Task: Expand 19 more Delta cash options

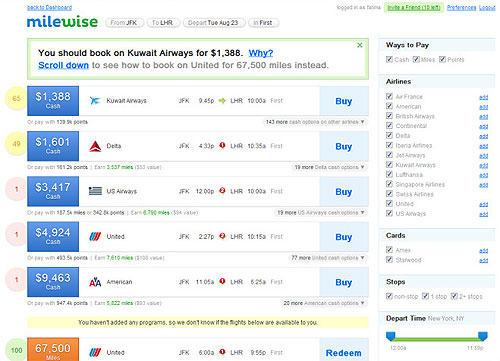Action: (x=329, y=167)
